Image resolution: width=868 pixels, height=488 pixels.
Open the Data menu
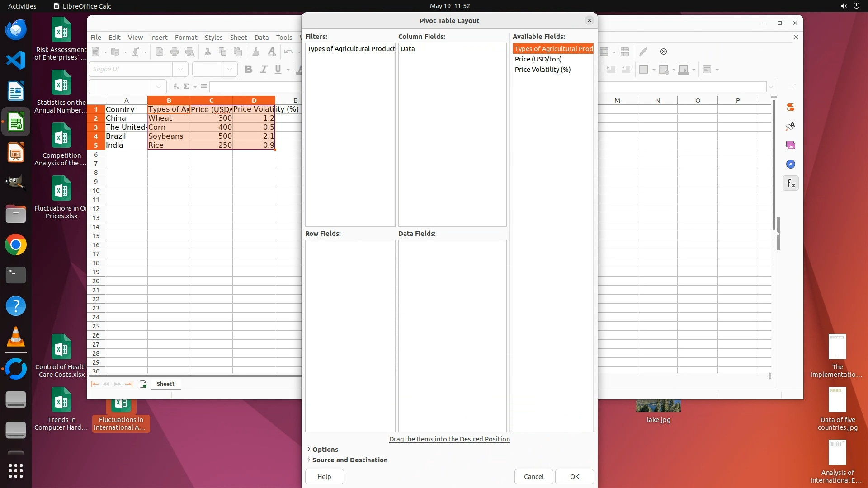click(261, 38)
